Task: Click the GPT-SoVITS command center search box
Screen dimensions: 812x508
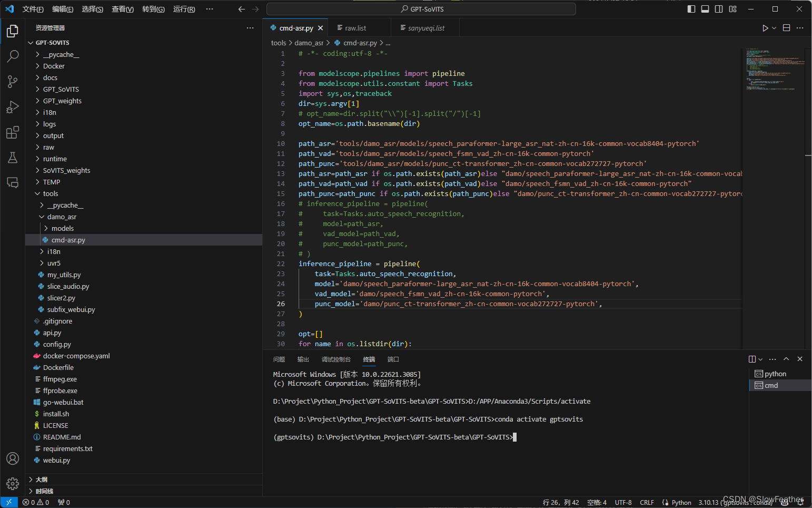Action: coord(421,9)
